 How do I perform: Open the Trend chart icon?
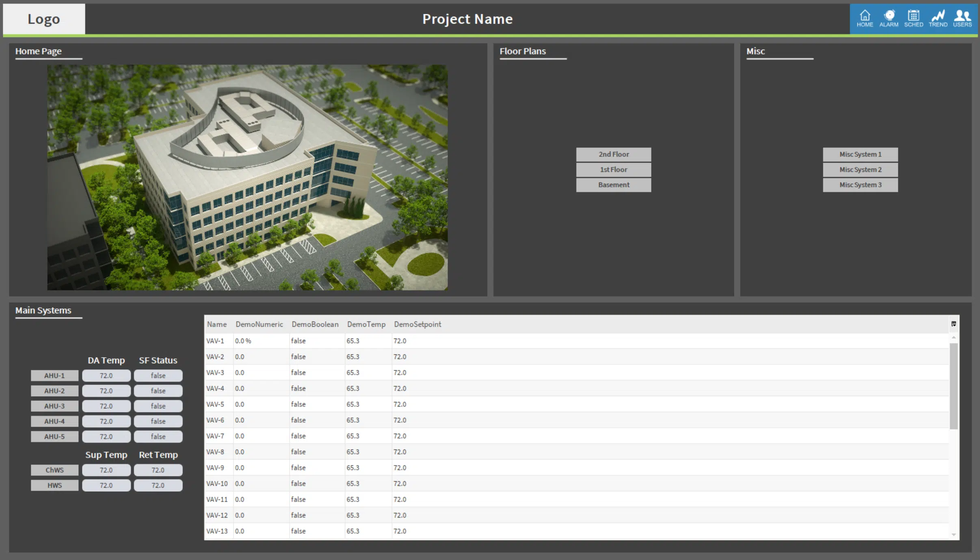pos(938,19)
